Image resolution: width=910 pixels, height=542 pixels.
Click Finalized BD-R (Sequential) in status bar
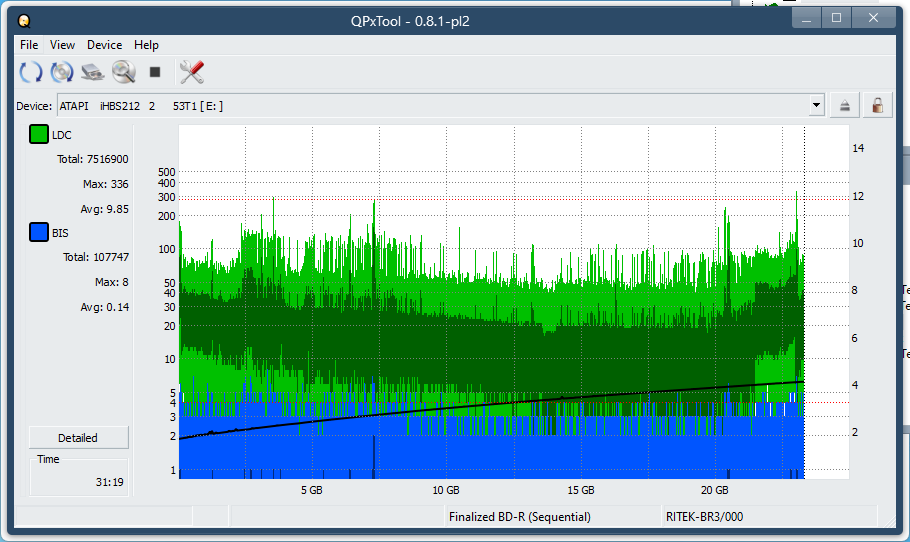click(519, 516)
